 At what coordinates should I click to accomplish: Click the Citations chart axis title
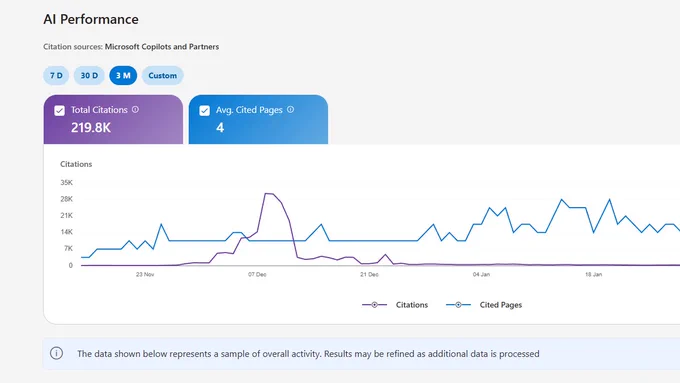tap(76, 164)
